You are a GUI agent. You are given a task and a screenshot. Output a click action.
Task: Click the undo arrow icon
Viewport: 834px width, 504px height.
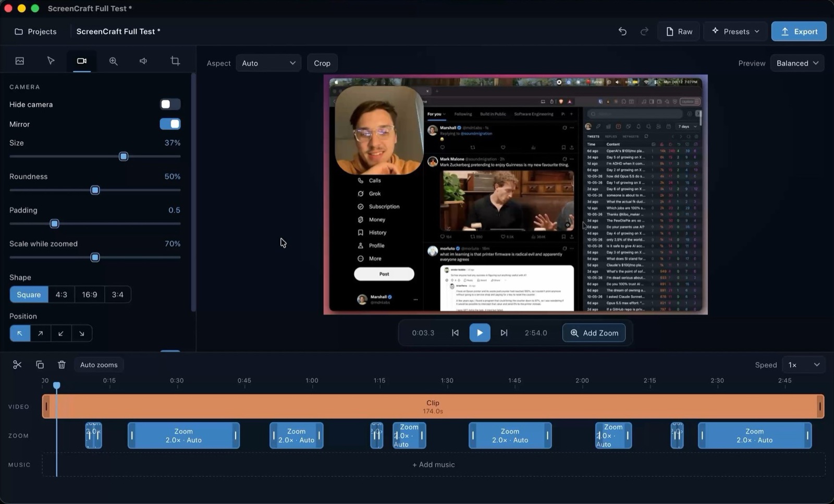[x=622, y=31]
